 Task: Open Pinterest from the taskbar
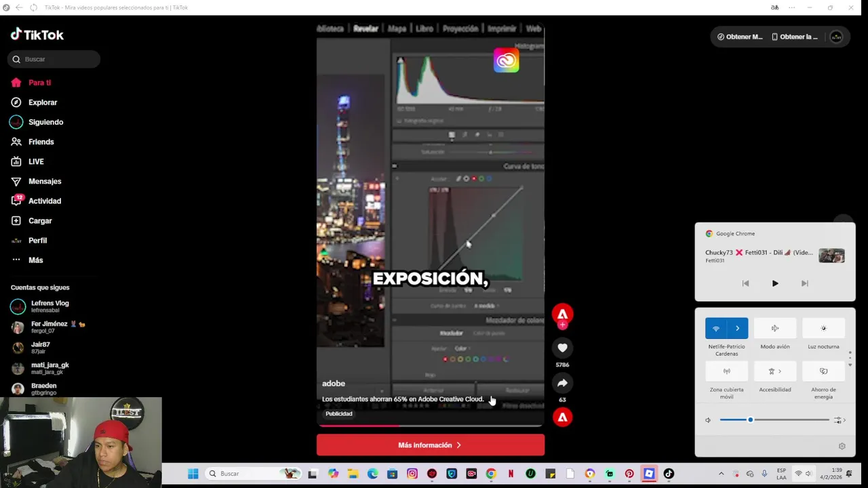[629, 474]
